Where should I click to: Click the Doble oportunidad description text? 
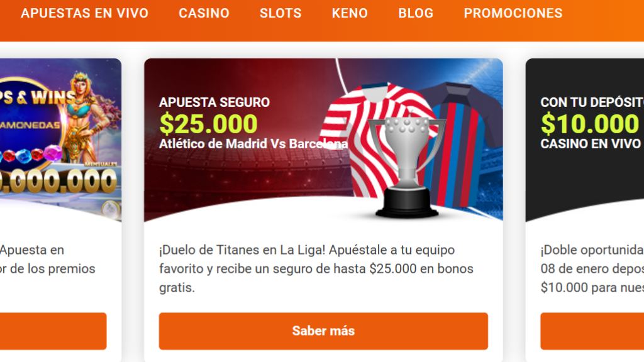pos(592,269)
